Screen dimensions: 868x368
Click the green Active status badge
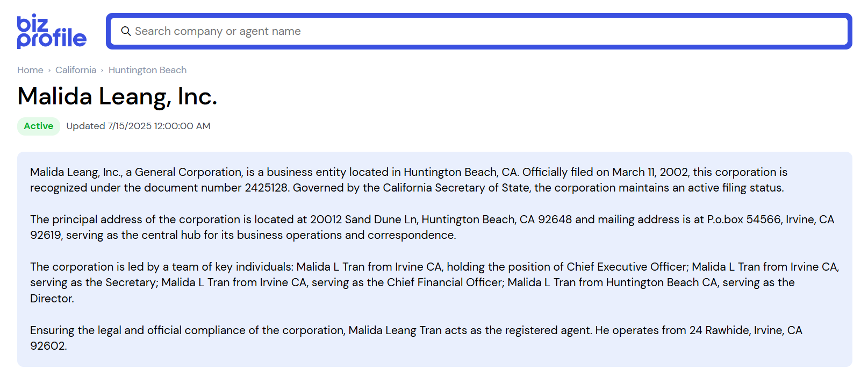(39, 126)
